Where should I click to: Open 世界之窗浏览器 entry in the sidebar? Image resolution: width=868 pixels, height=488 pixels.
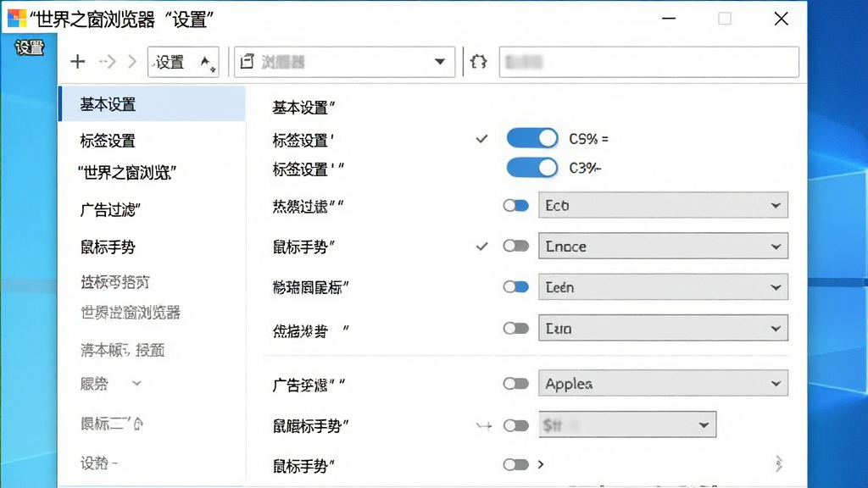tap(130, 313)
